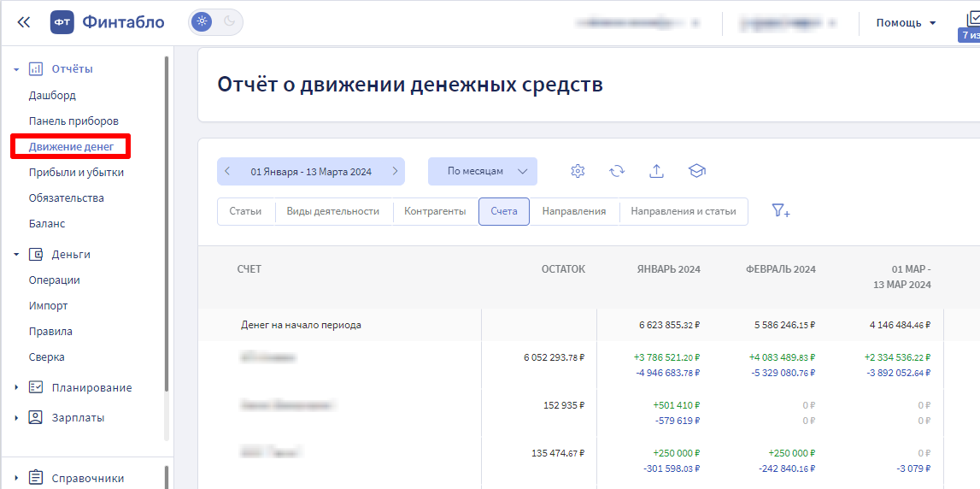The height and width of the screenshot is (489, 980).
Task: Click the sidebar vertical scrollbar
Action: coord(167,224)
